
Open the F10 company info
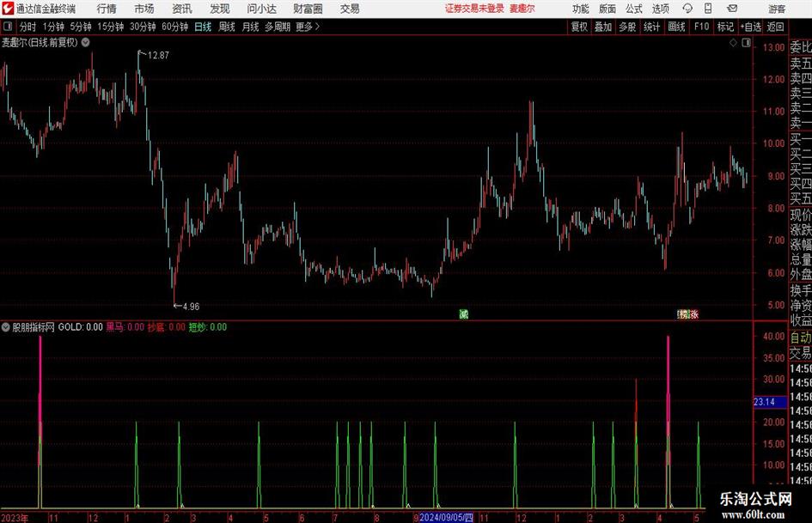701,27
